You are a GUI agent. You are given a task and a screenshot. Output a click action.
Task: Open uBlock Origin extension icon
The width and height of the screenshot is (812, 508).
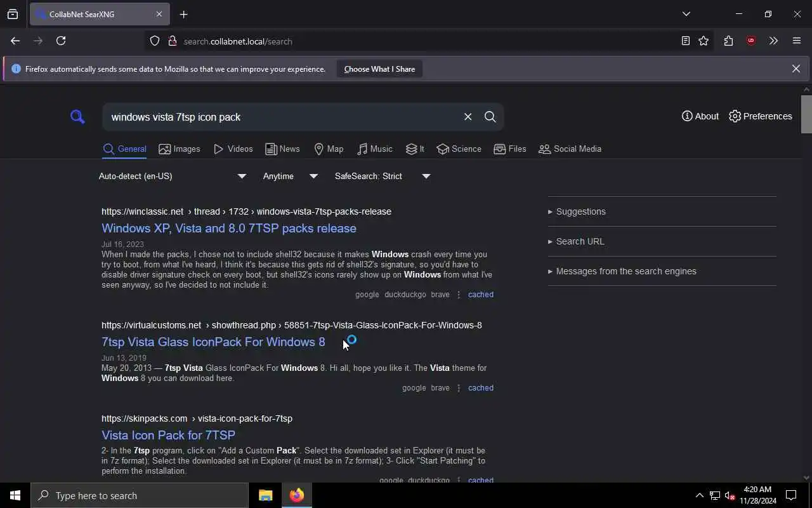pyautogui.click(x=751, y=41)
